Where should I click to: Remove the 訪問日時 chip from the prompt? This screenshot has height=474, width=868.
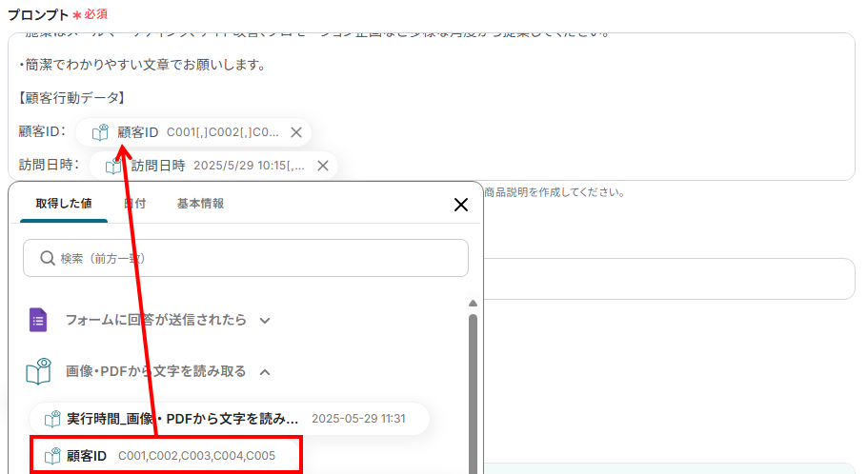323,166
